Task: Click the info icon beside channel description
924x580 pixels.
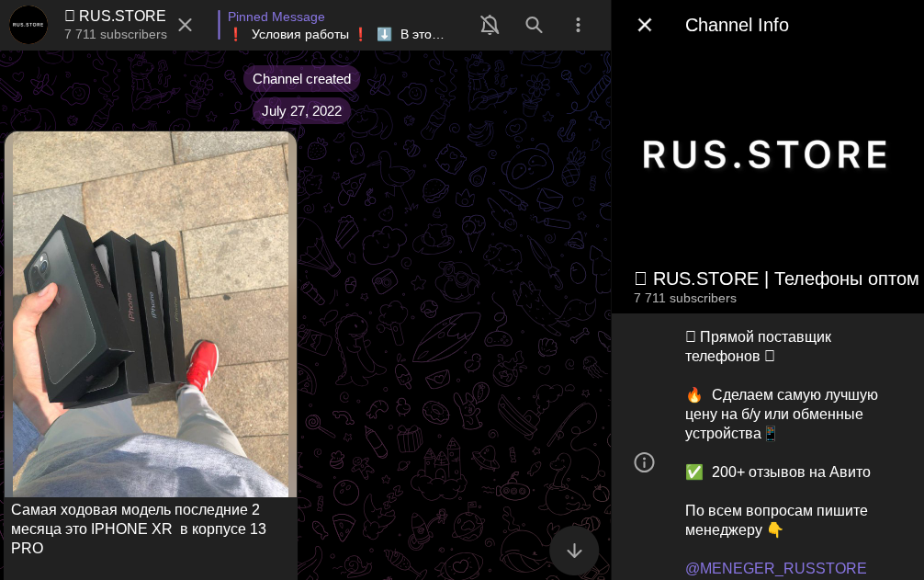Action: tap(645, 462)
